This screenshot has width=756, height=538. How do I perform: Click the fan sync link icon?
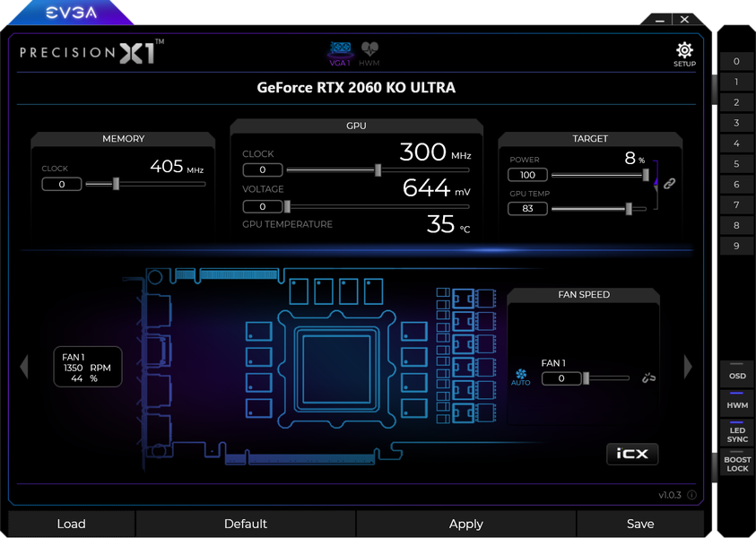[648, 378]
